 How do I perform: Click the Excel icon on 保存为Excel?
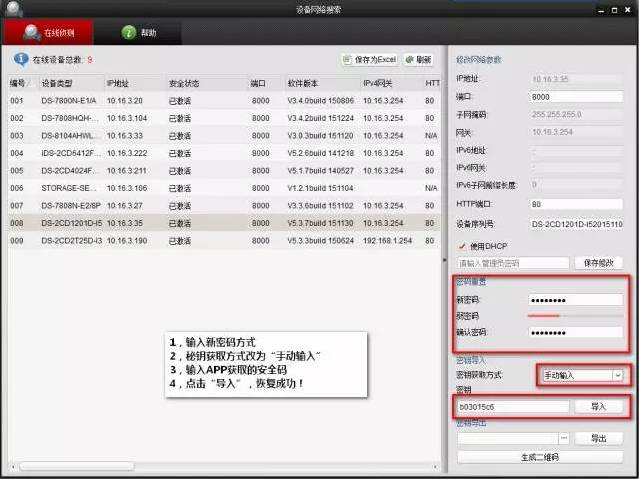pos(347,60)
